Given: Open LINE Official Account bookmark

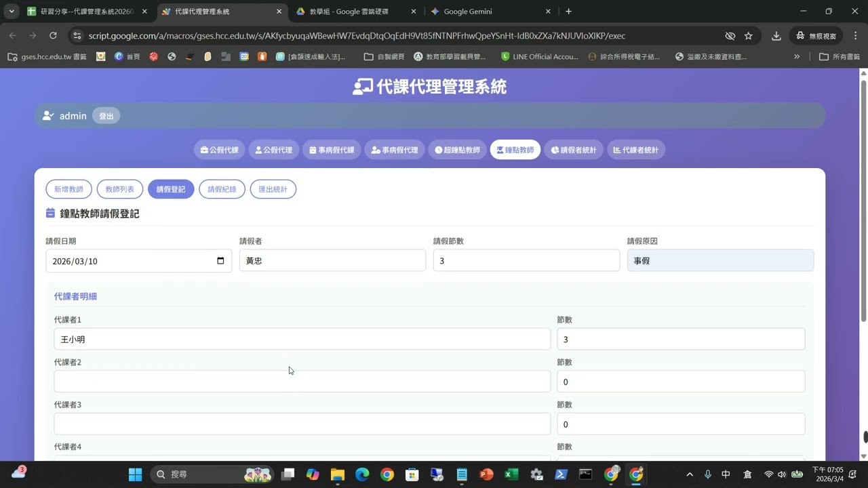Looking at the screenshot, I should pyautogui.click(x=539, y=57).
